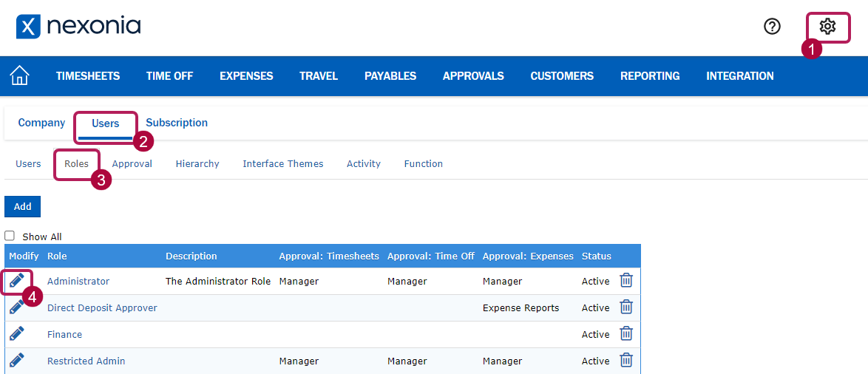Open the Payables menu
Screen dimensions: 868x374
tap(390, 76)
